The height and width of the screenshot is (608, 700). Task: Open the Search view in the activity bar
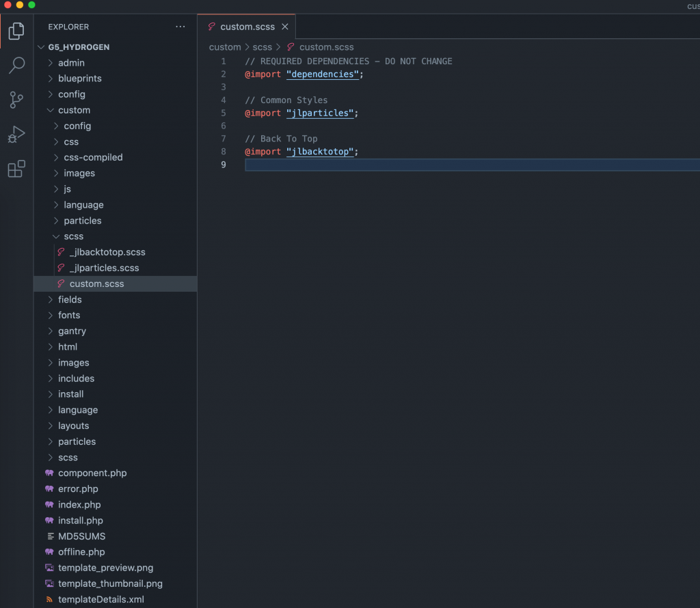pyautogui.click(x=16, y=66)
